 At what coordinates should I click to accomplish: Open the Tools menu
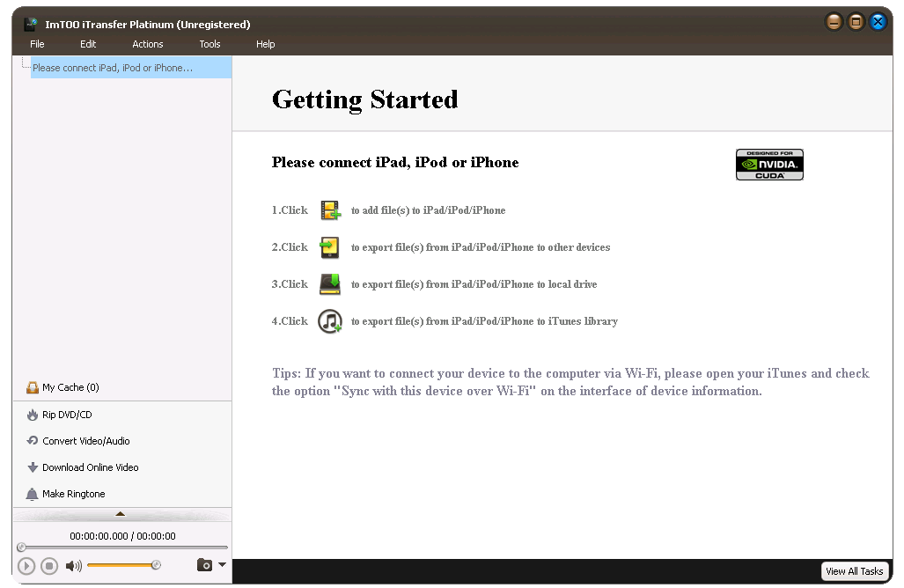pos(209,44)
